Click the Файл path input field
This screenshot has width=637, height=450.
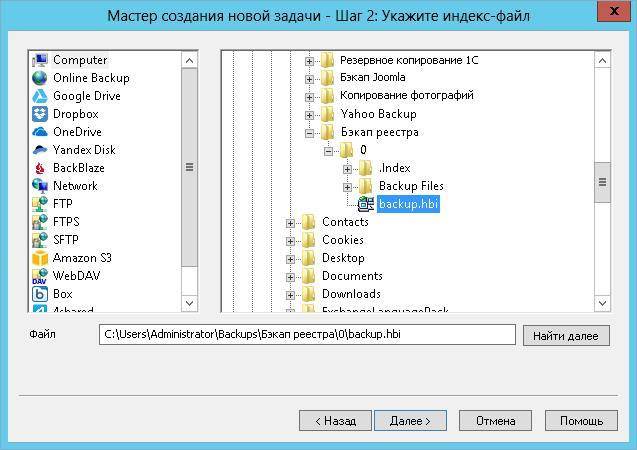click(x=307, y=335)
